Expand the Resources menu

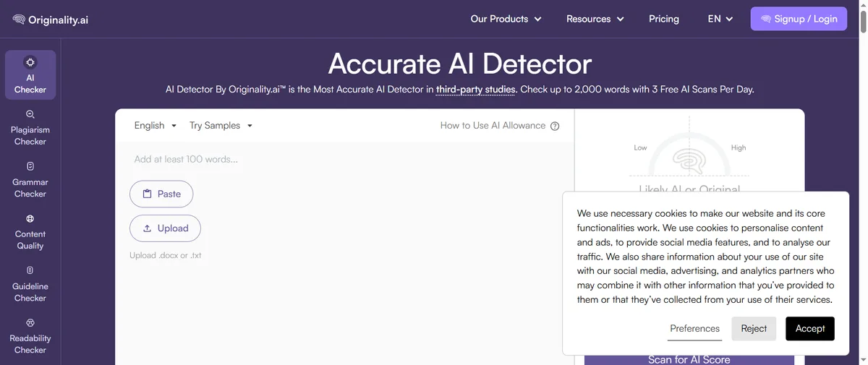click(x=595, y=19)
